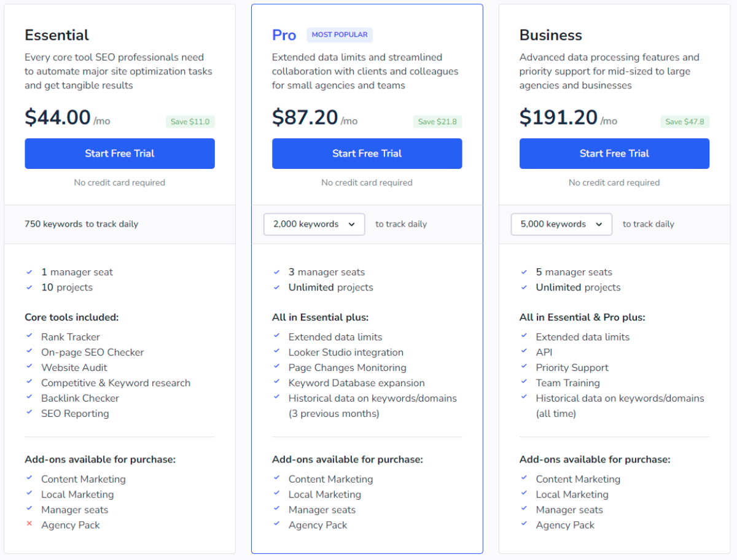Viewport: 737px width, 560px height.
Task: Open the 2,000 keywords dropdown
Action: [314, 224]
